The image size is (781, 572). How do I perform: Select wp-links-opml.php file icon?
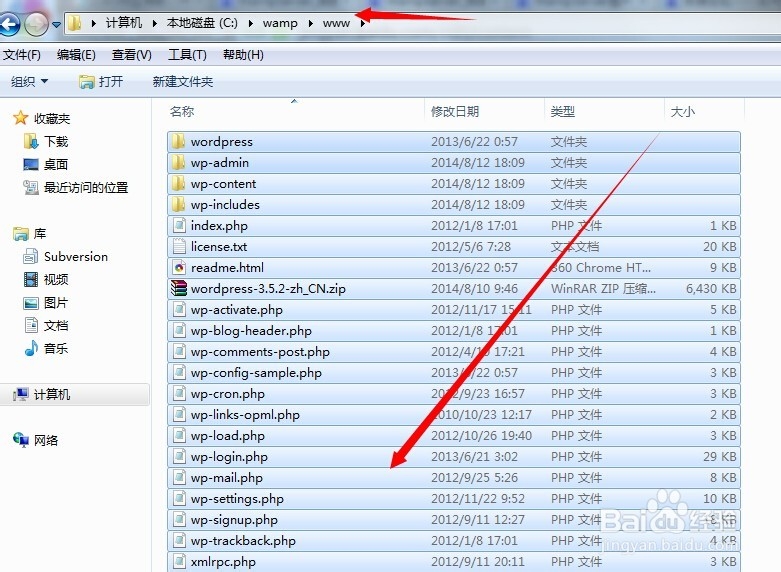click(179, 415)
